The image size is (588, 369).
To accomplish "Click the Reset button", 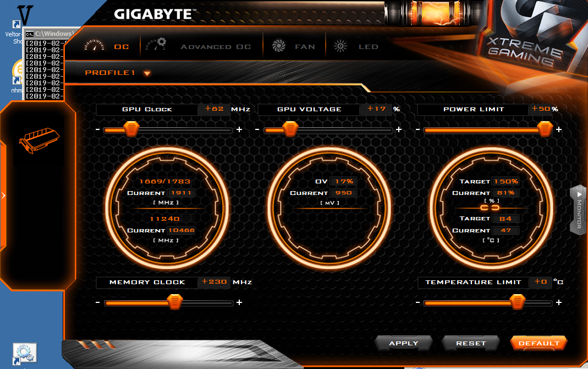I will click(471, 343).
